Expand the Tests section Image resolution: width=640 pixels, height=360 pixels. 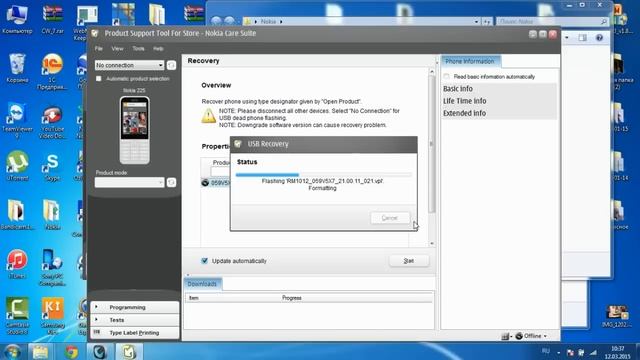coord(134,320)
